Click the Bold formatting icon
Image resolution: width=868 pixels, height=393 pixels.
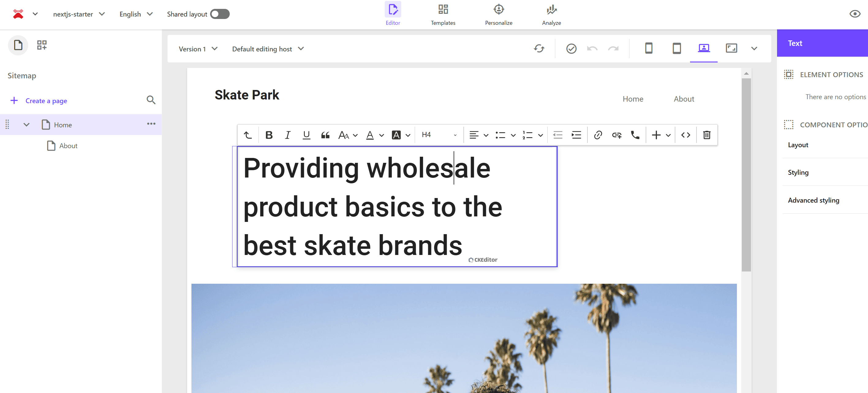pos(269,135)
